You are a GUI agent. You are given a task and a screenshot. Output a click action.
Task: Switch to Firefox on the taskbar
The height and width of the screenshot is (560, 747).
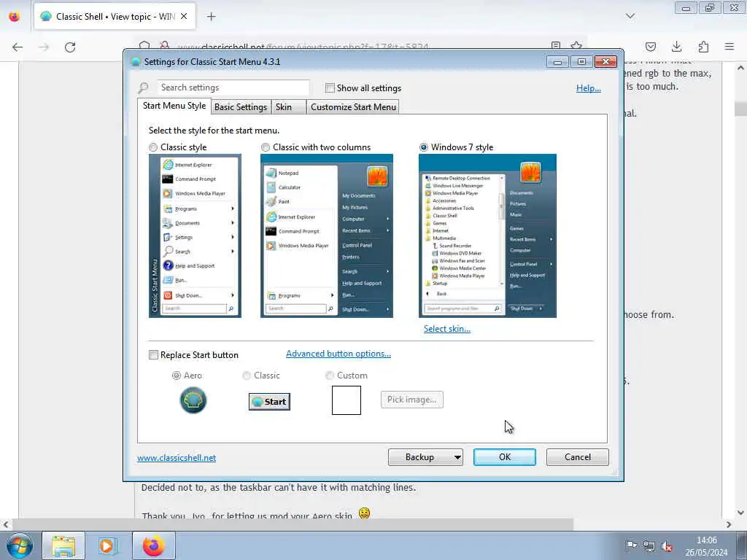tap(153, 545)
